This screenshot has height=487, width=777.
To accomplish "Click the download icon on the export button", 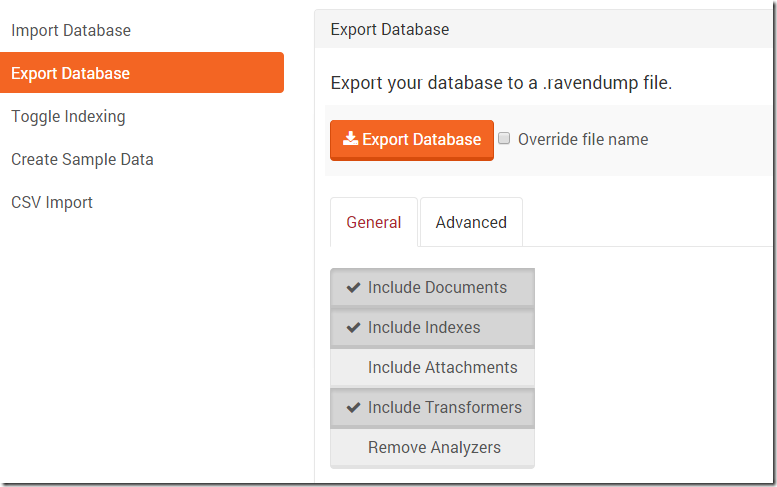I will pyautogui.click(x=350, y=140).
